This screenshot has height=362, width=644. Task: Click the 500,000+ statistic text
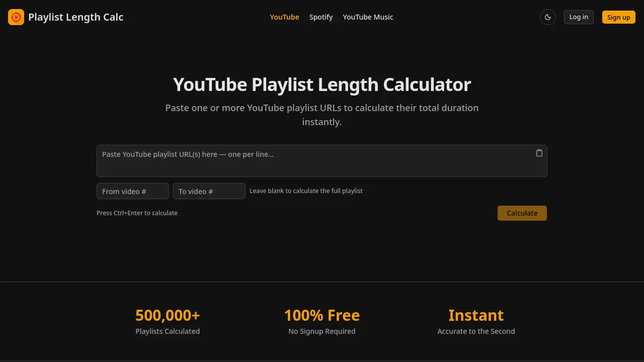(x=168, y=315)
